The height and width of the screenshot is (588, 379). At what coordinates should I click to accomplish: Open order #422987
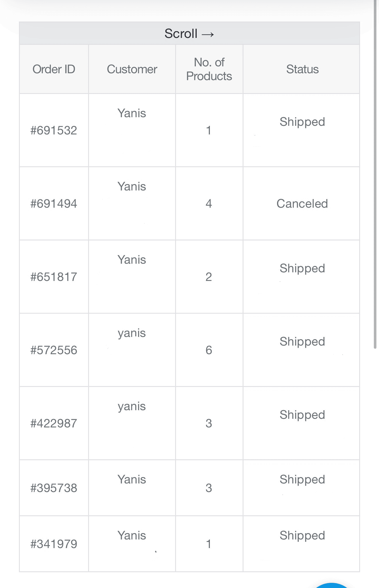54,423
